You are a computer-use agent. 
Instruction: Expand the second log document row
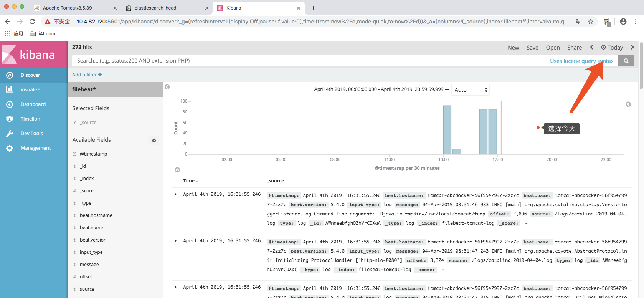pyautogui.click(x=176, y=241)
